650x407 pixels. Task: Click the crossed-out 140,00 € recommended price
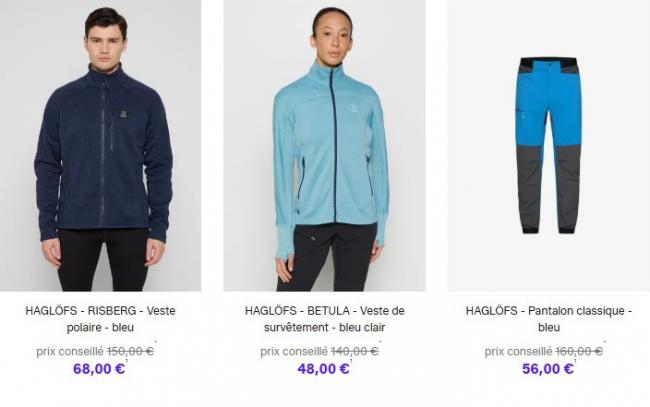point(354,351)
